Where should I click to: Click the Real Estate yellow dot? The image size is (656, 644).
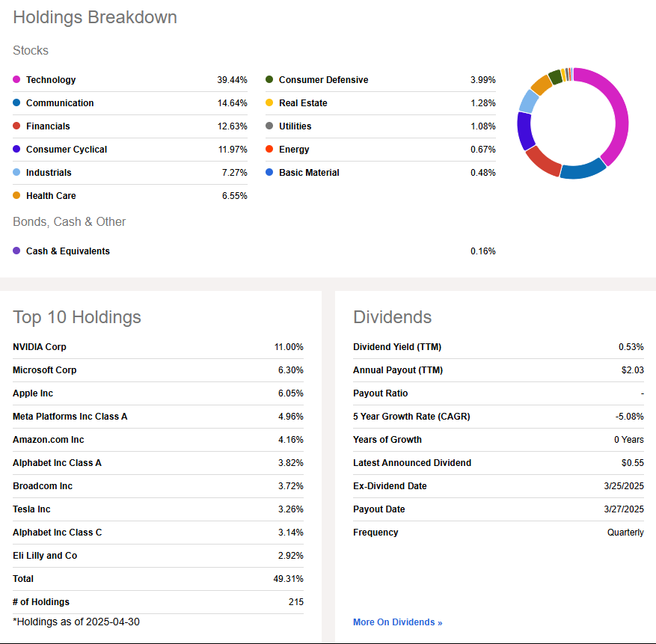click(269, 103)
